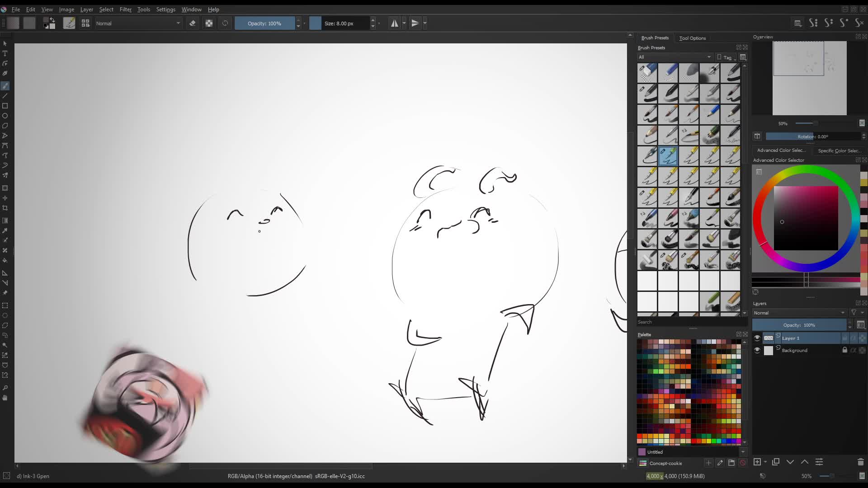Select the Line tool
Viewport: 868px width, 488px height.
[5, 96]
